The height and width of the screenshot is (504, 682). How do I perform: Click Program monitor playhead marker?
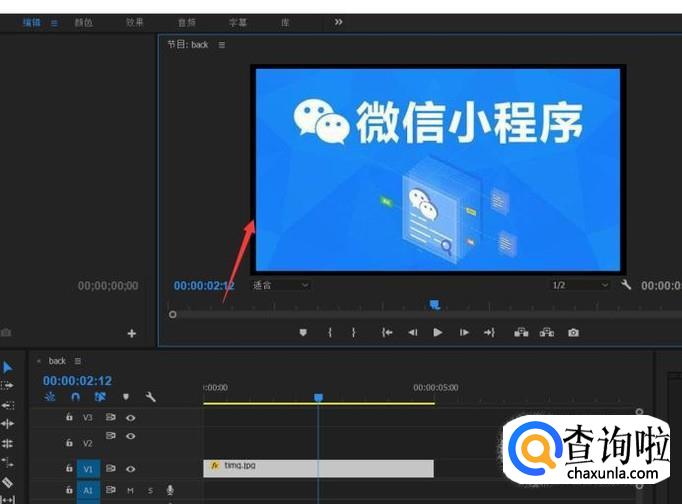(435, 304)
